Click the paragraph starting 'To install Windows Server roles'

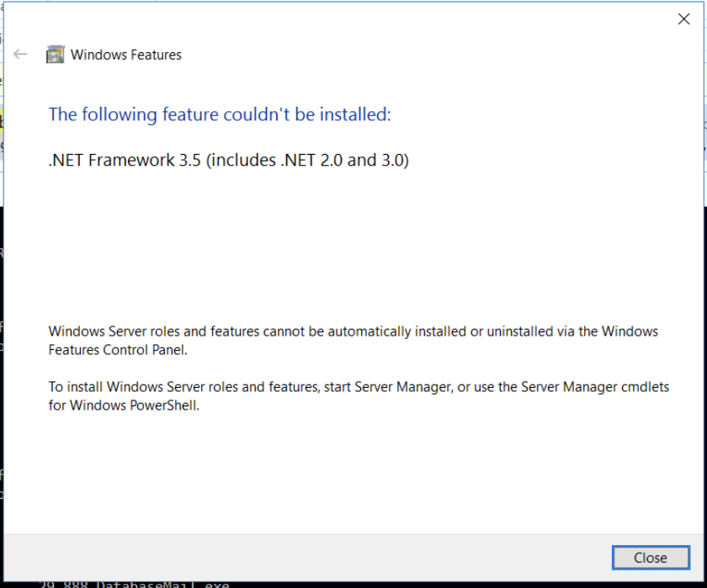359,396
